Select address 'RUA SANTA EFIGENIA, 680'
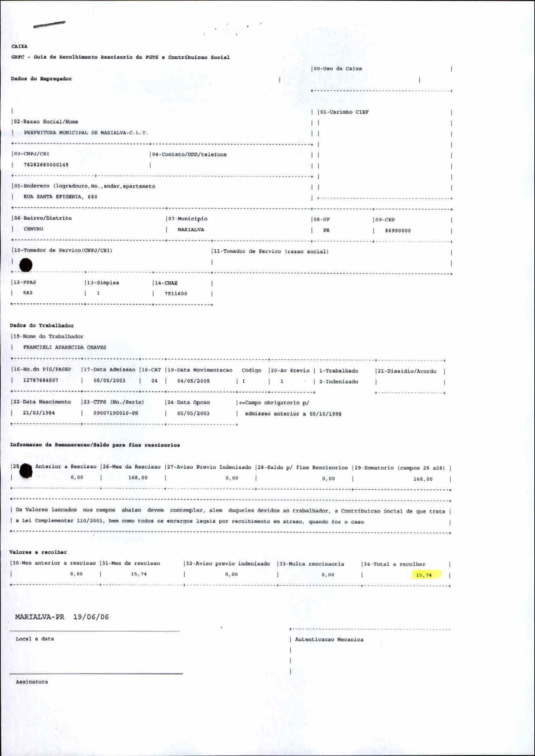 (x=60, y=197)
